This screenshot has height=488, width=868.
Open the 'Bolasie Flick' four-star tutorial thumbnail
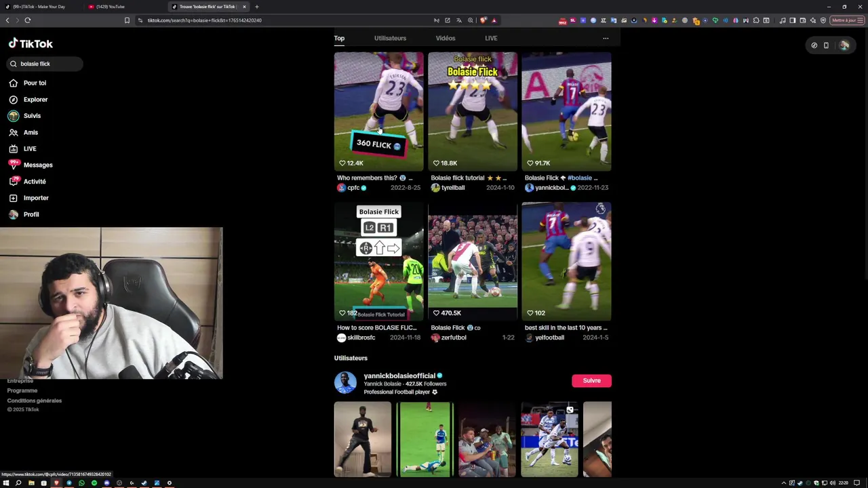point(473,111)
